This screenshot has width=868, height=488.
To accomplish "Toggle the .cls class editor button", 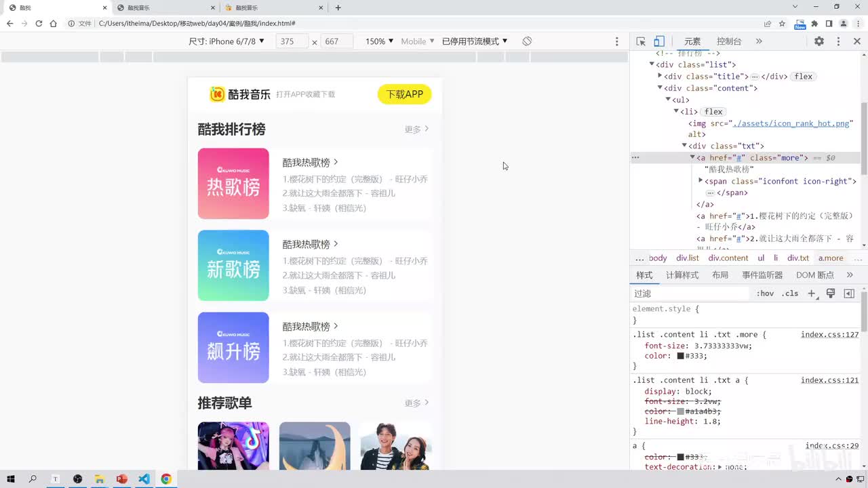I will pyautogui.click(x=790, y=293).
